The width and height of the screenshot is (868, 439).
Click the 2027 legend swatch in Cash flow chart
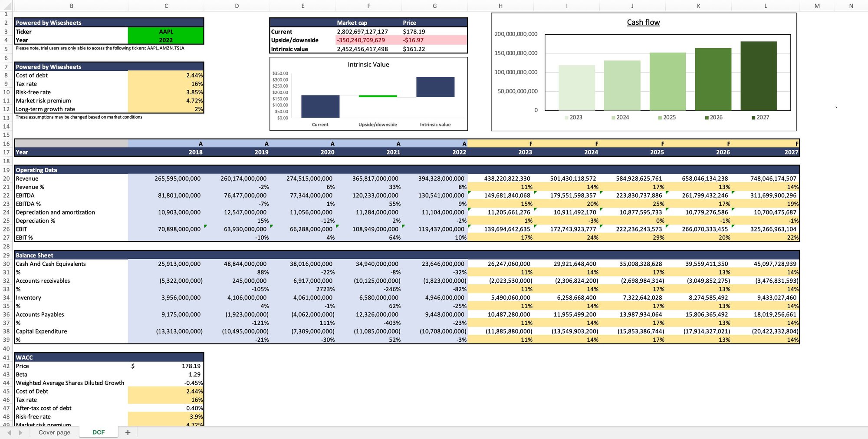753,117
